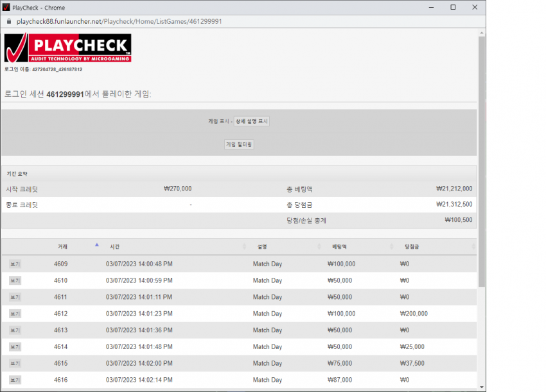546x392 pixels.
Task: Sort by 당첨금 column header
Action: [412, 246]
